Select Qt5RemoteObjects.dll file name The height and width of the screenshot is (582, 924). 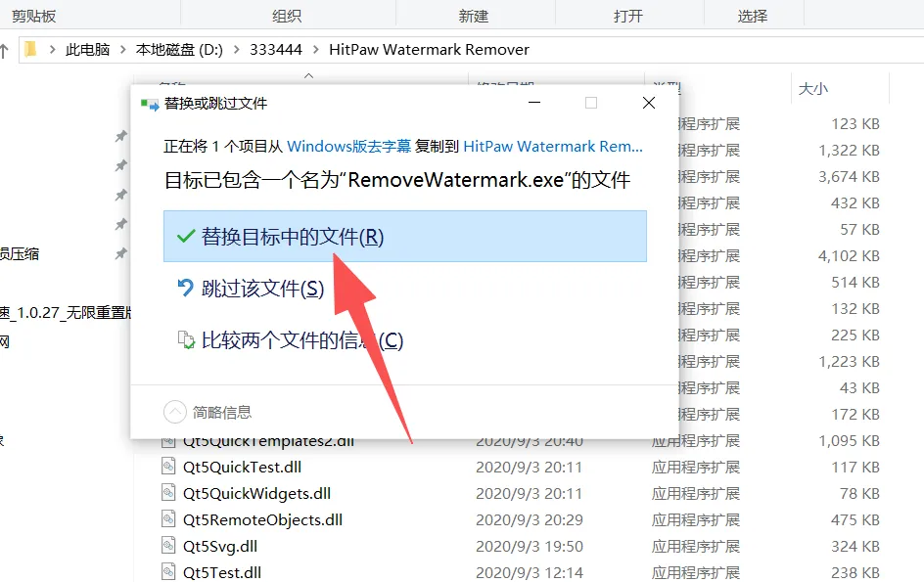tap(263, 520)
